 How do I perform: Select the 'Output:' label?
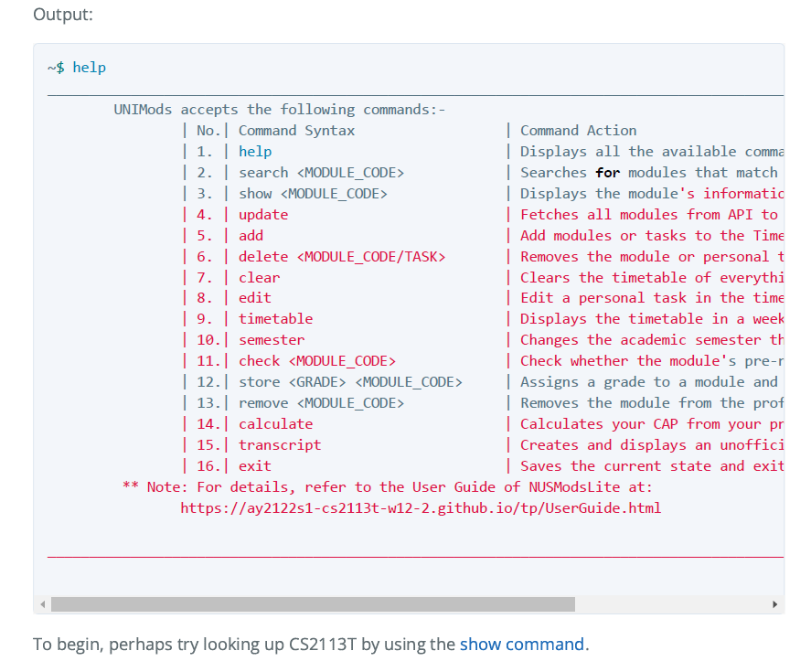63,14
